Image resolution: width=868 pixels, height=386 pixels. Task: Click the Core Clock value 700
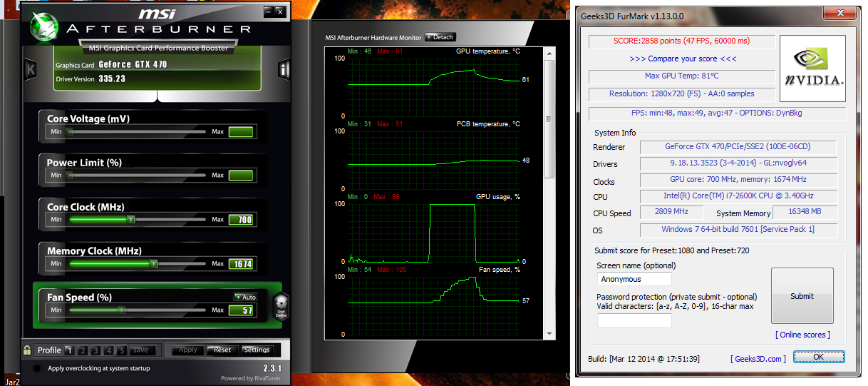tap(241, 220)
